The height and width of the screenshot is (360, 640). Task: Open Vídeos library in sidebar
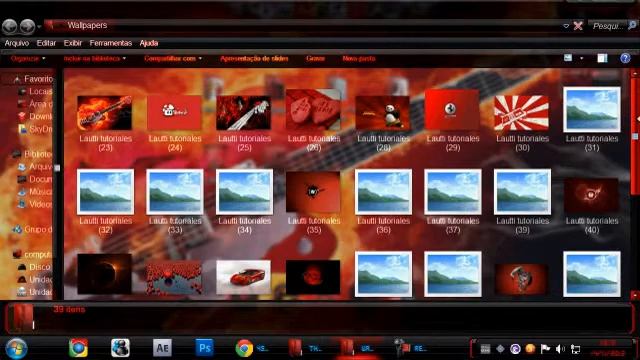tap(35, 204)
